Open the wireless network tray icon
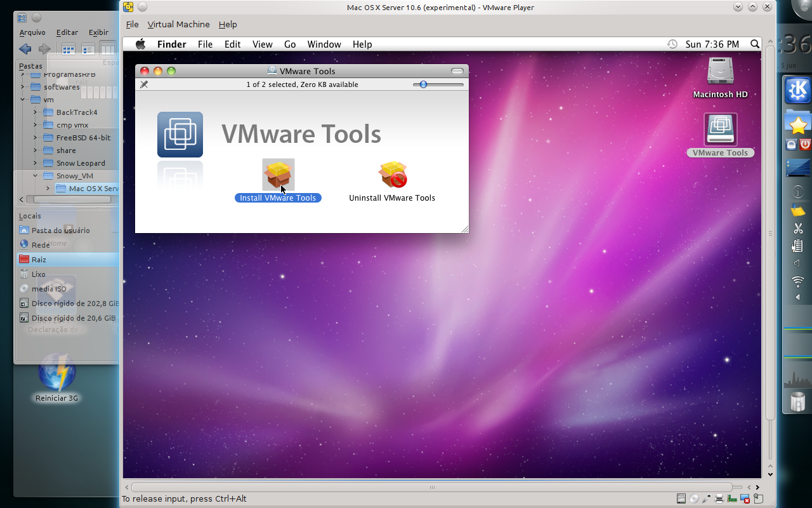This screenshot has height=508, width=812. [797, 281]
